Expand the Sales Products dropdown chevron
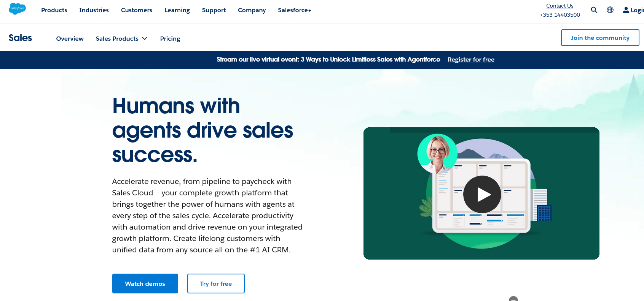This screenshot has width=644, height=301. (145, 38)
